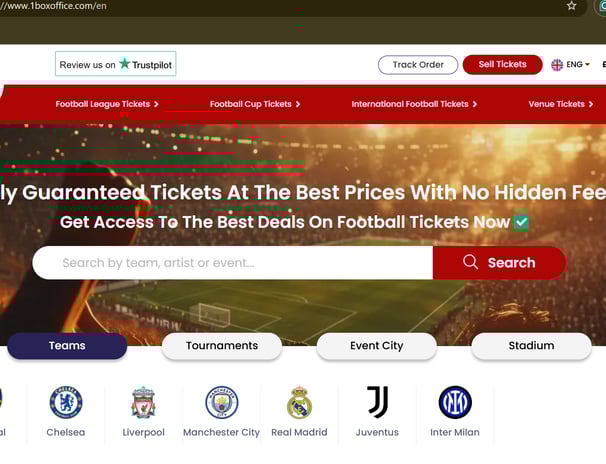Switch to the Tournaments tab
Viewport: 606px width, 464px height.
[x=222, y=346]
